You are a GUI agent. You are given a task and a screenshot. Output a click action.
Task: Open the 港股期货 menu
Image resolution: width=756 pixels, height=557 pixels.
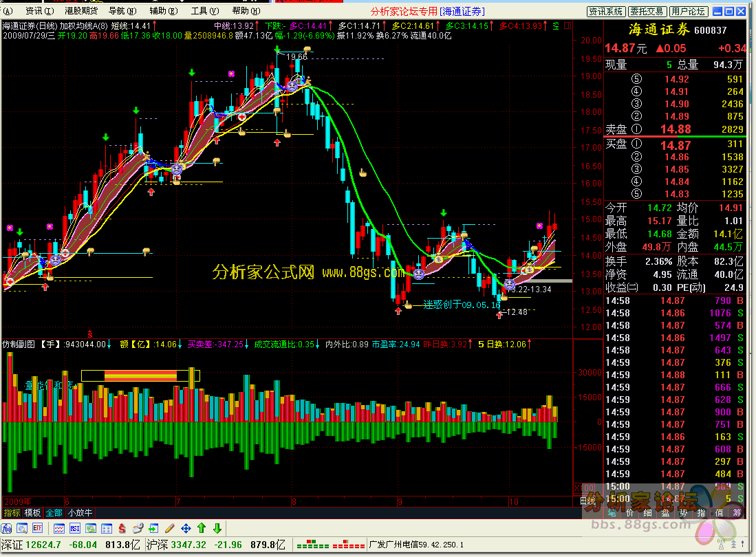point(81,10)
